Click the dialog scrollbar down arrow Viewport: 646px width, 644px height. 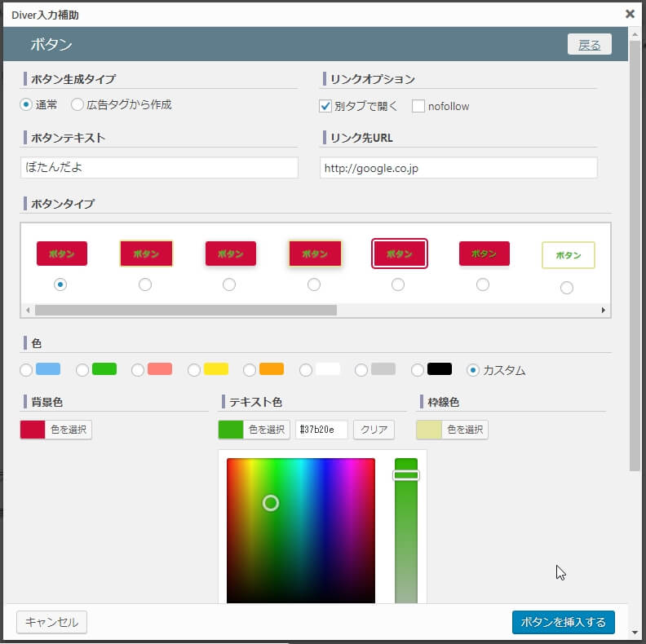(x=635, y=632)
